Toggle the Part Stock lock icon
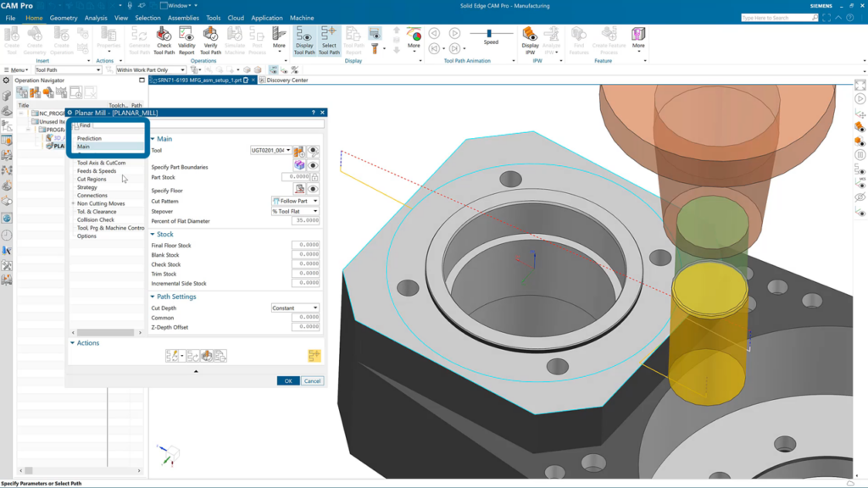The height and width of the screenshot is (488, 868). click(x=314, y=177)
